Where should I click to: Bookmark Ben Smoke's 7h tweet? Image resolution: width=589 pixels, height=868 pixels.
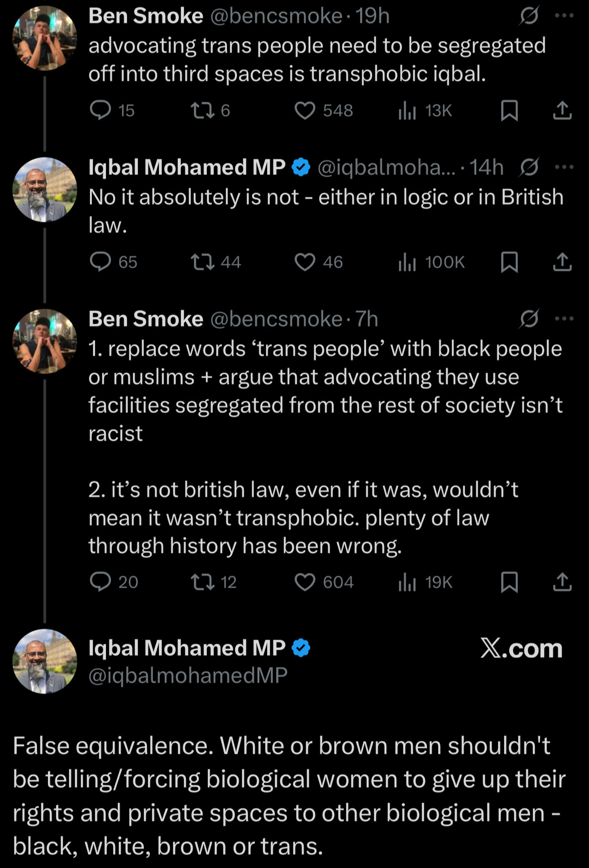(509, 582)
